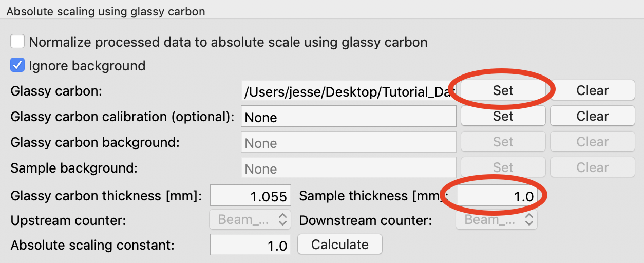Edit the Sample thickness field
The width and height of the screenshot is (644, 263).
(497, 196)
